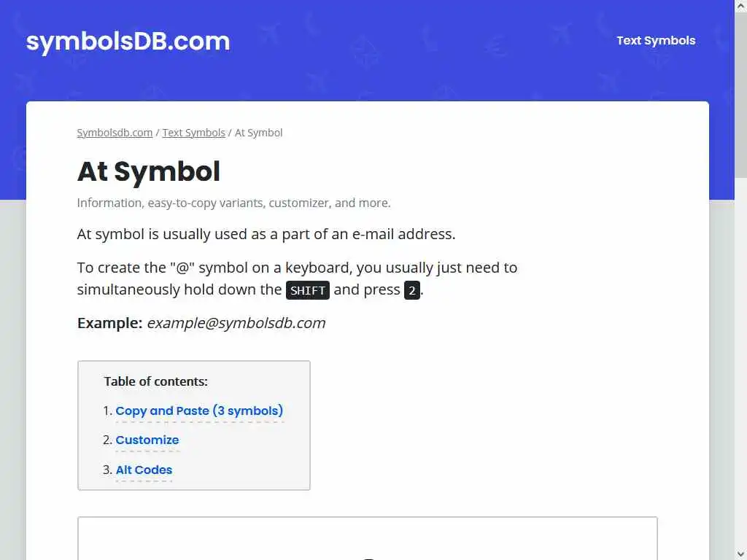
Task: Click the paragraph about e-mail address usage
Action: coord(266,234)
